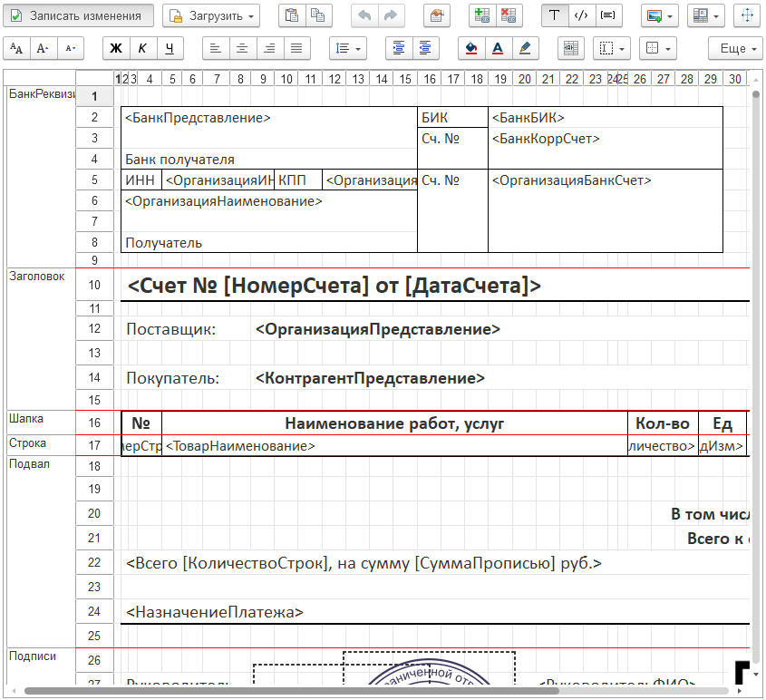Toggle bold formatting (Ж)

[116, 48]
